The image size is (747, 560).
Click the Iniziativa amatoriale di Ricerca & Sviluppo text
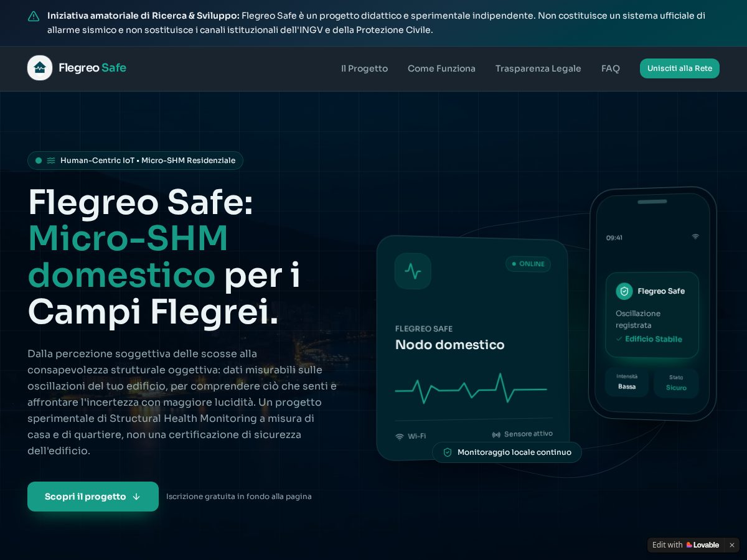(x=143, y=16)
